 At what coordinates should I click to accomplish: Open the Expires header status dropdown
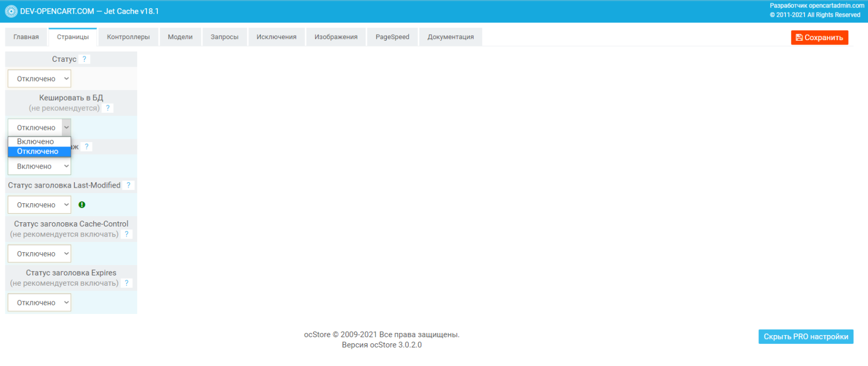[40, 303]
